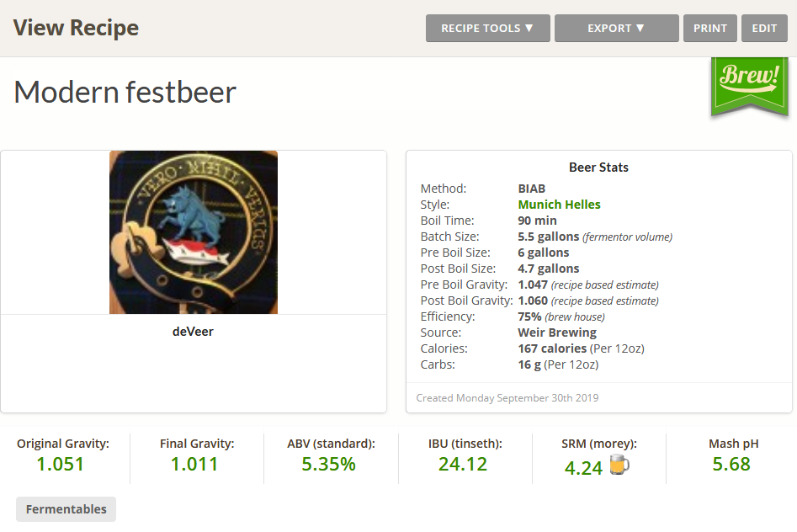Image resolution: width=797 pixels, height=532 pixels.
Task: Switch to the Fermentables tab
Action: pyautogui.click(x=66, y=509)
